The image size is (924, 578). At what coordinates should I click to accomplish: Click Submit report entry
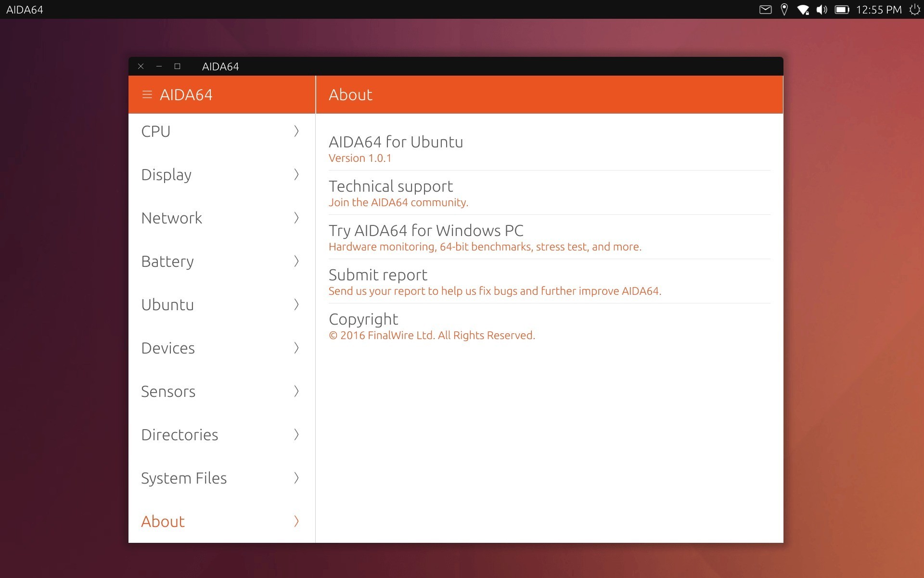(x=378, y=275)
